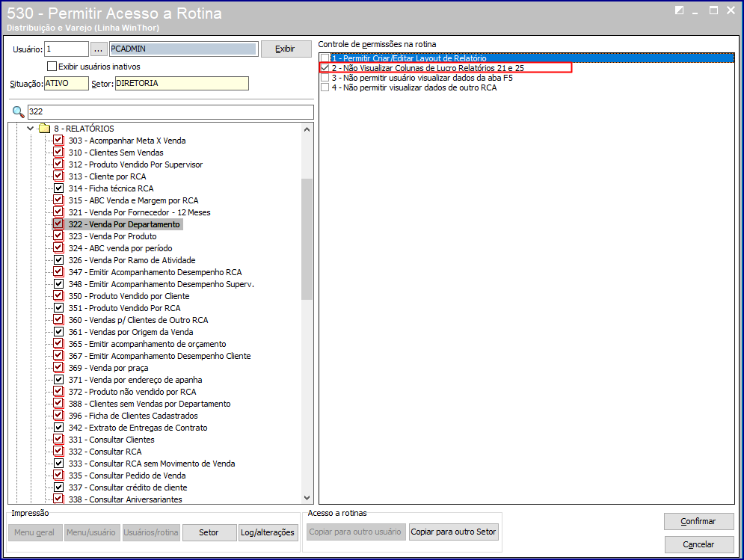744x560 pixels.
Task: Open user lookup with the '...' button
Action: [x=98, y=49]
